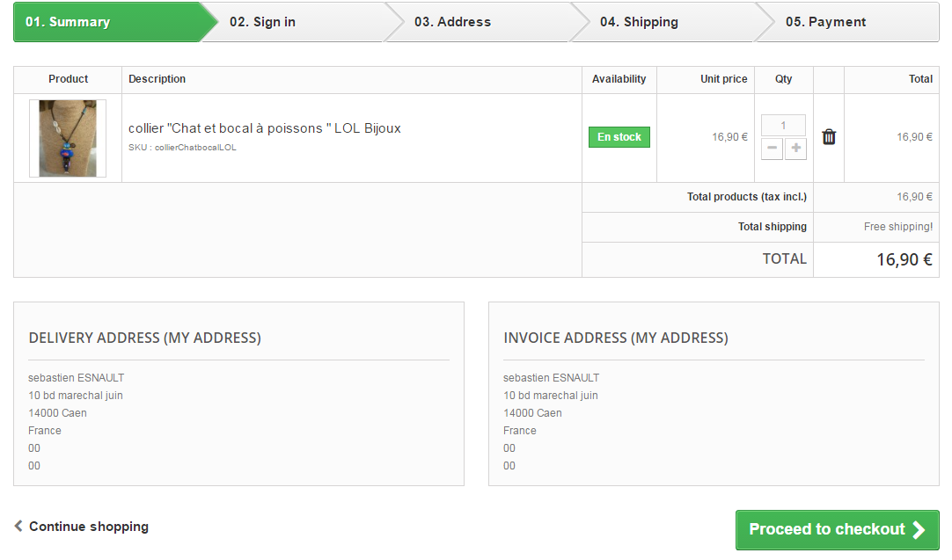Go to step 03. Address
Screen dimensions: 952x560
coord(452,22)
